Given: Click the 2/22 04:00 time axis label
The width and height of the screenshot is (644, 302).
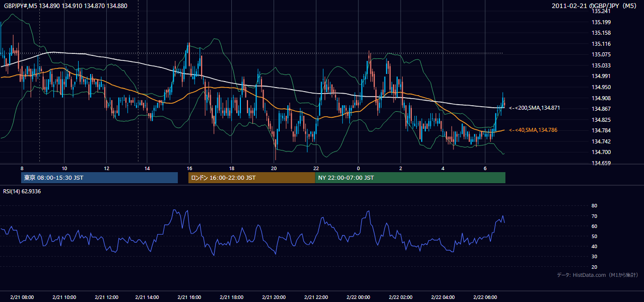Looking at the screenshot, I should pyautogui.click(x=442, y=297).
